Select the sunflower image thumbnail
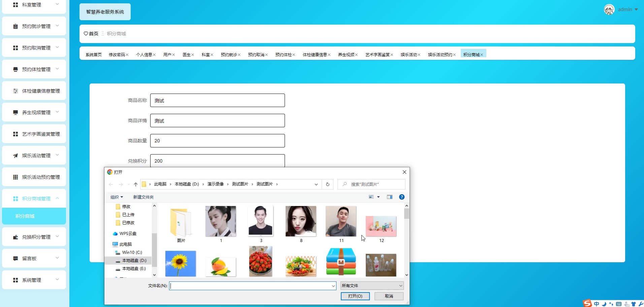 pos(181,264)
